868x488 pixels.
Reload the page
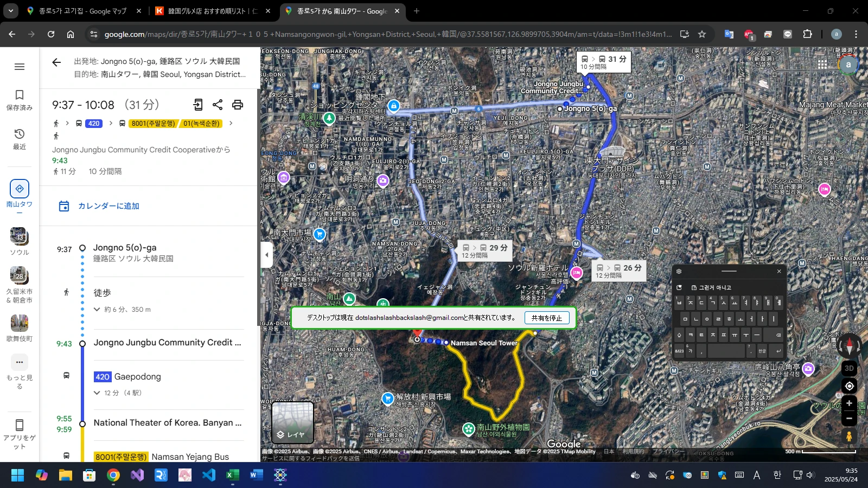[x=51, y=34]
